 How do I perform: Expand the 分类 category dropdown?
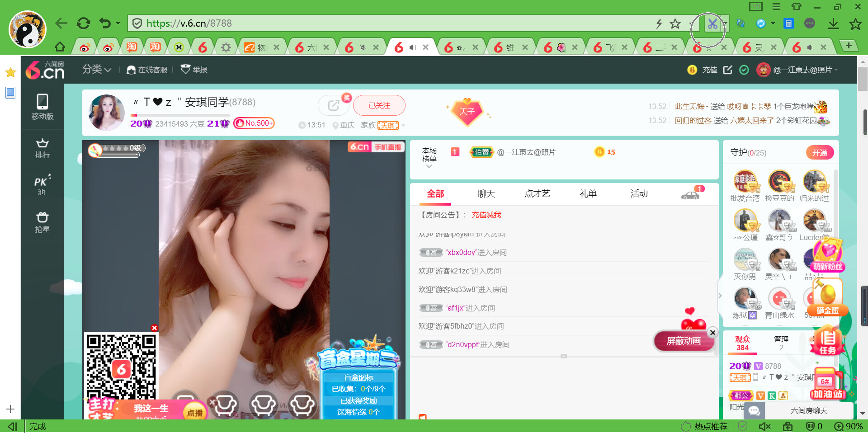[x=96, y=69]
